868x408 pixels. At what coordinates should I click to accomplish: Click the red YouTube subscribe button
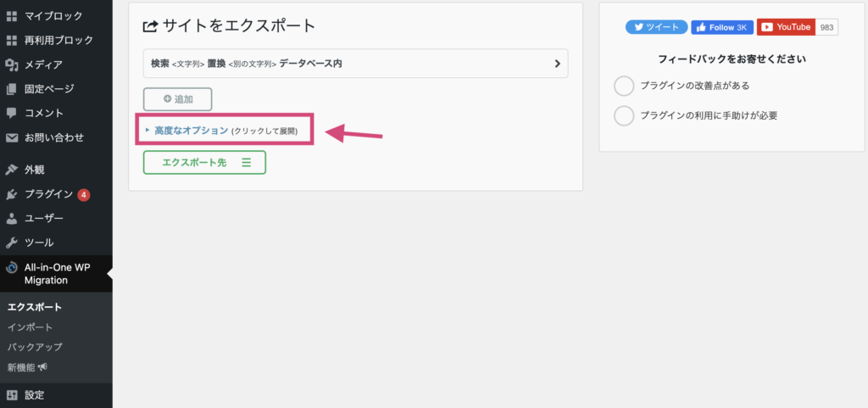786,27
